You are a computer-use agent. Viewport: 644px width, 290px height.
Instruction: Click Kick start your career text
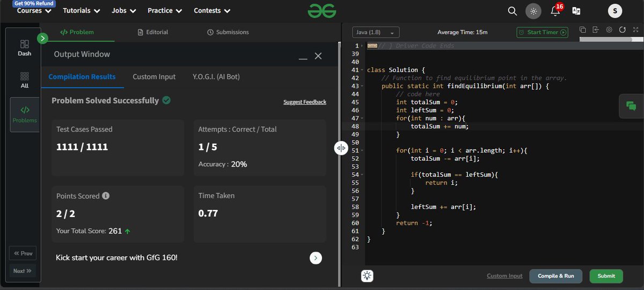click(116, 258)
